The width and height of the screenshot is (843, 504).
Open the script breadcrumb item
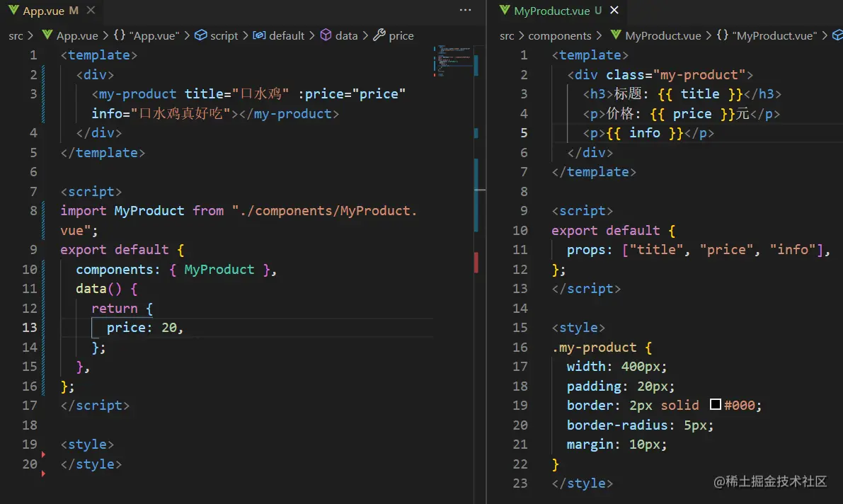point(224,35)
